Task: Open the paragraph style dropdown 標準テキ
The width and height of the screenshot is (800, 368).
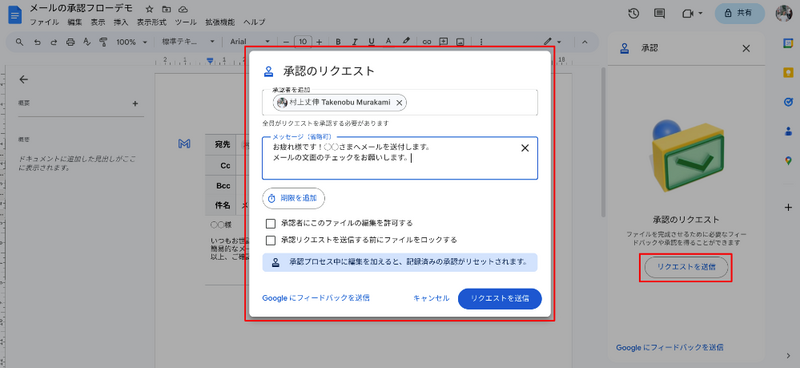Action: coord(188,42)
